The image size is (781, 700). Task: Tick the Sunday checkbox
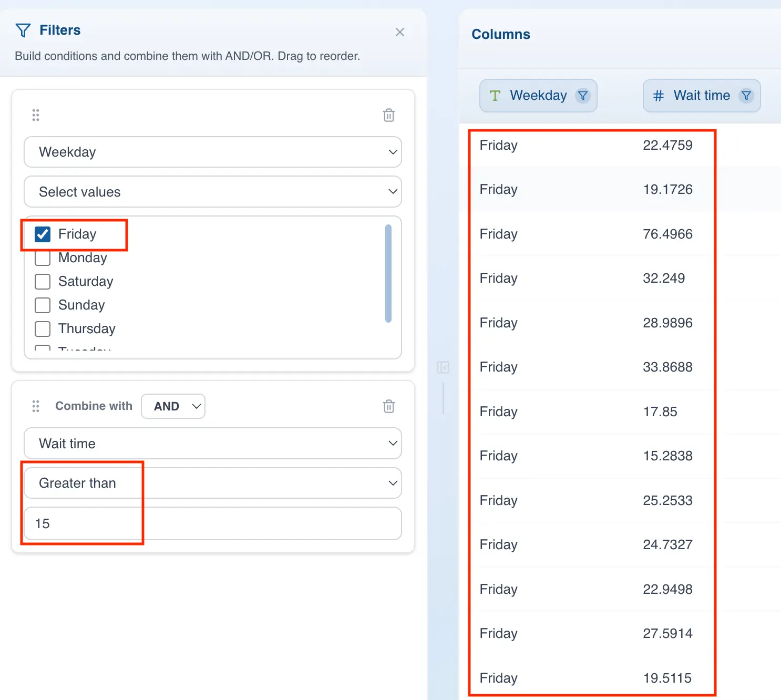click(x=43, y=305)
